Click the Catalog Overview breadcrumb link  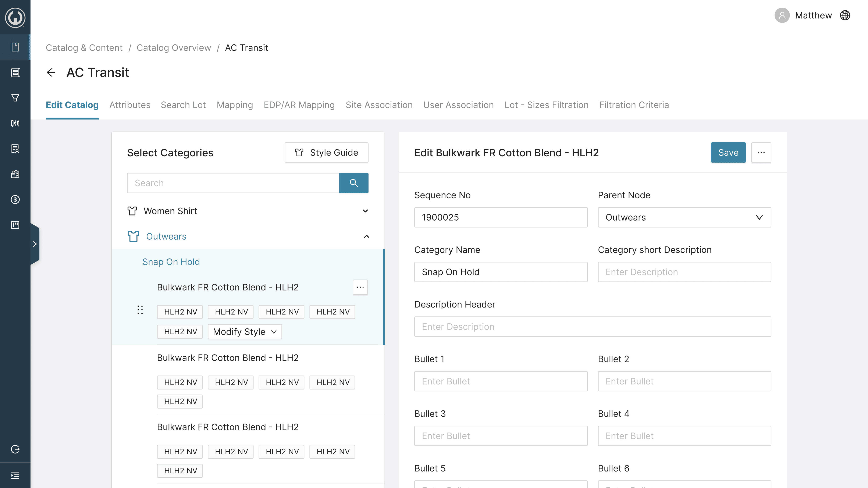(x=174, y=48)
